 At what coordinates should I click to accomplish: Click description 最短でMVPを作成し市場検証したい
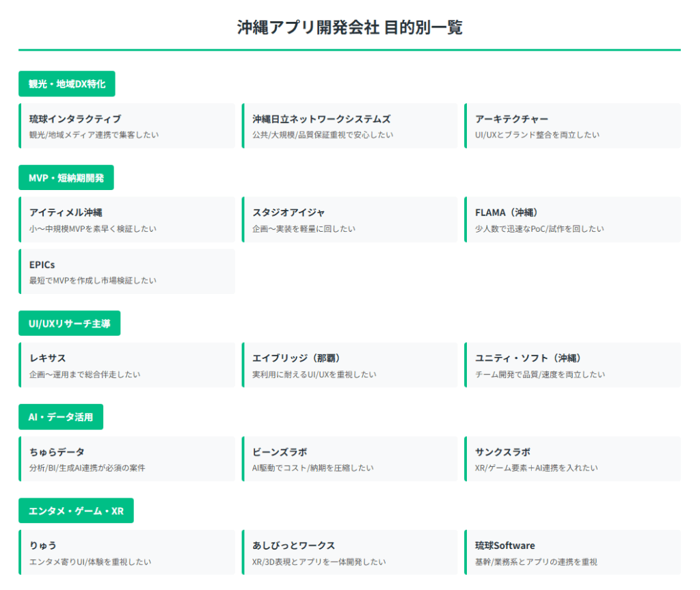[93, 280]
